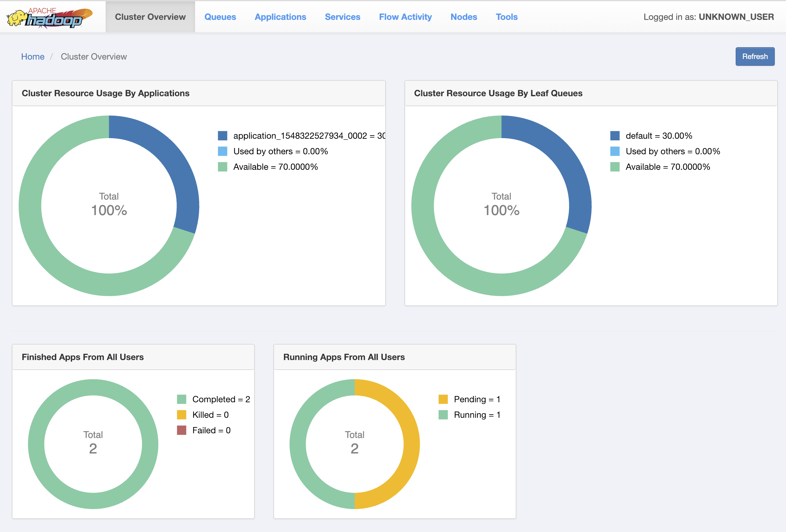
Task: Click the dark blue application legend swatch
Action: 222,136
